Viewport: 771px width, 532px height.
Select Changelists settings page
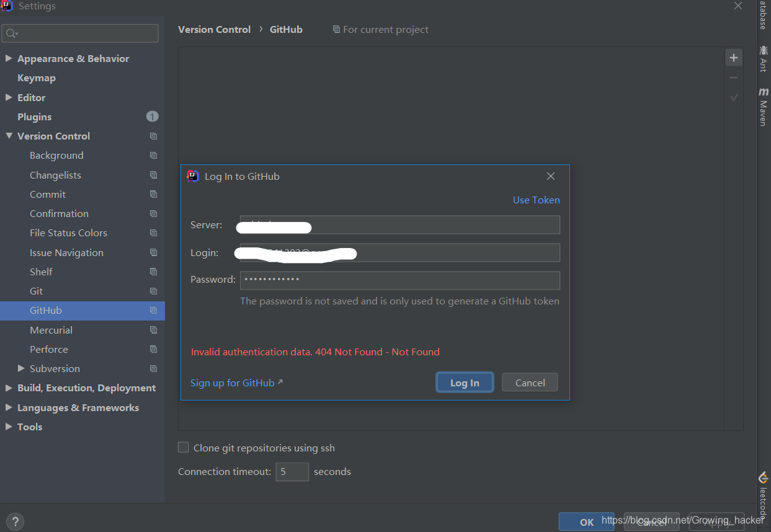(x=55, y=175)
